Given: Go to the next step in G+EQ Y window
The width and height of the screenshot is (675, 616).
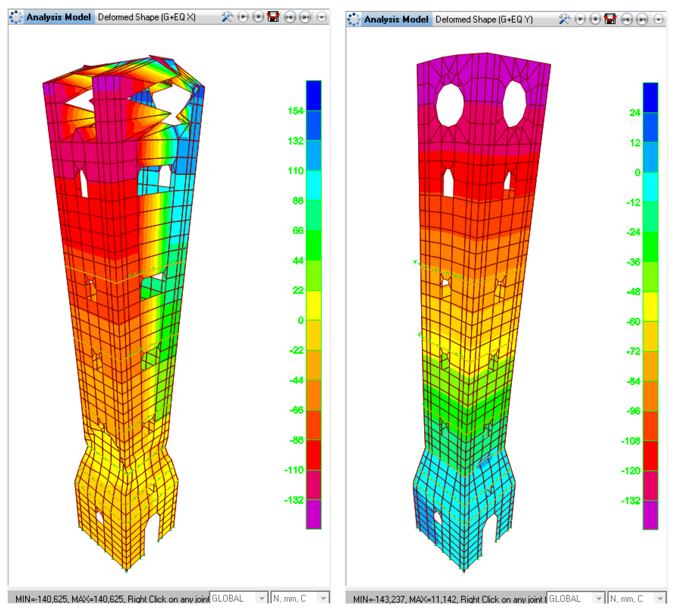Looking at the screenshot, I should [642, 19].
